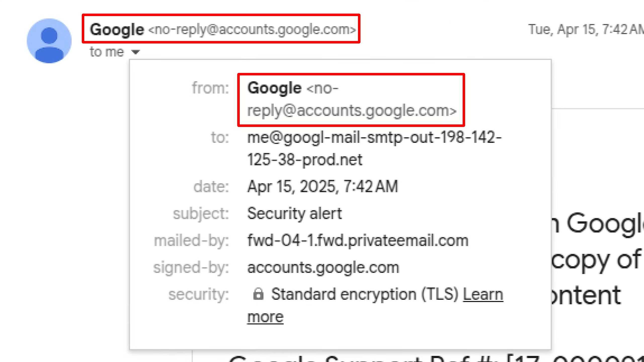Click the 'Security alert' subject text
This screenshot has height=362, width=644.
click(x=295, y=213)
